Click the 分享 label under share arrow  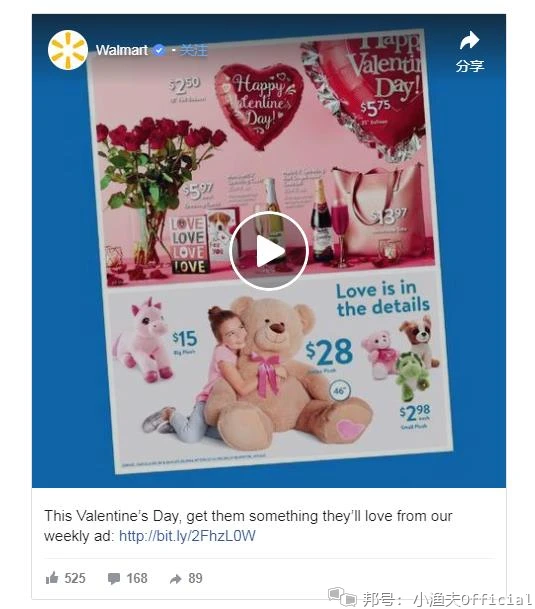pyautogui.click(x=470, y=66)
